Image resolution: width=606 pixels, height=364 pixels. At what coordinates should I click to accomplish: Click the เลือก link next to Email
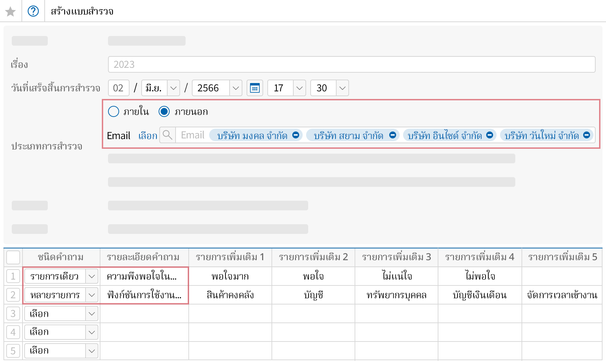pyautogui.click(x=148, y=136)
